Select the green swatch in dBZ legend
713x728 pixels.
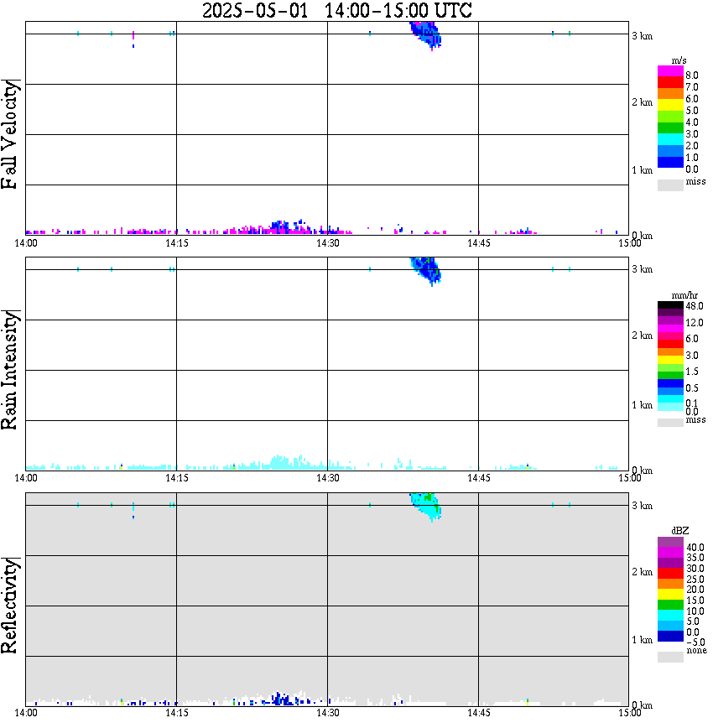[x=670, y=605]
